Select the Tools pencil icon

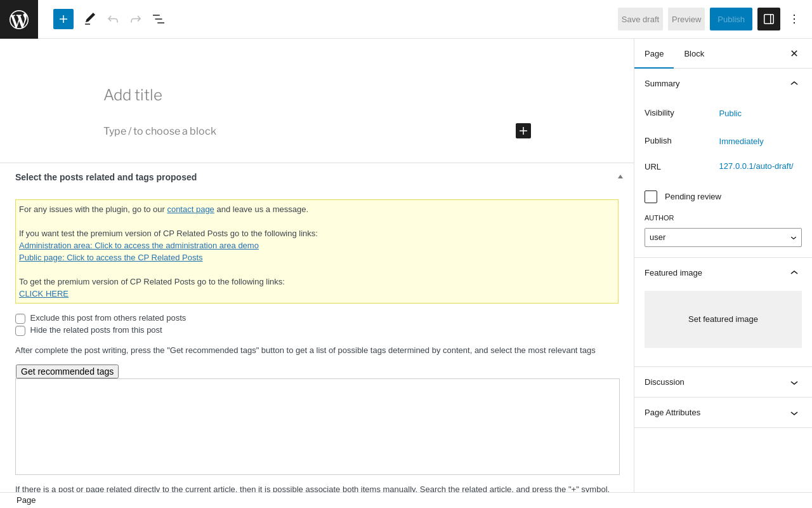[x=90, y=19]
